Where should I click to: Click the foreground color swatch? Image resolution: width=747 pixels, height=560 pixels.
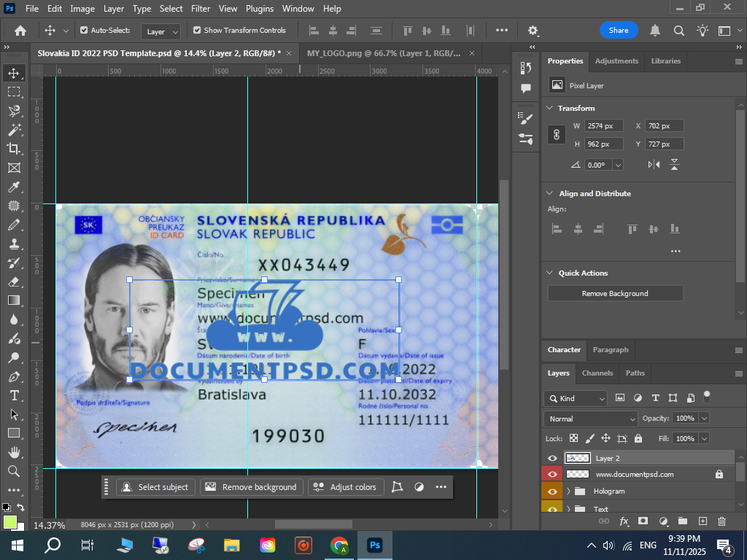point(9,522)
